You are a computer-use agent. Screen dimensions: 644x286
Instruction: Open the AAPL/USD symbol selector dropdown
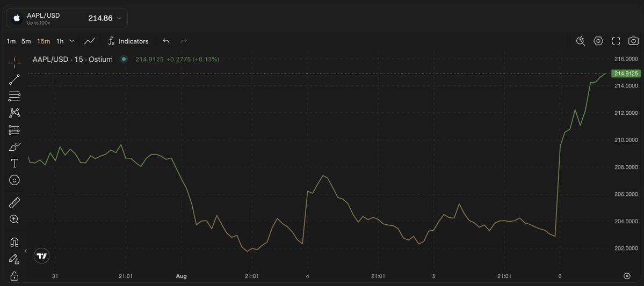click(67, 18)
